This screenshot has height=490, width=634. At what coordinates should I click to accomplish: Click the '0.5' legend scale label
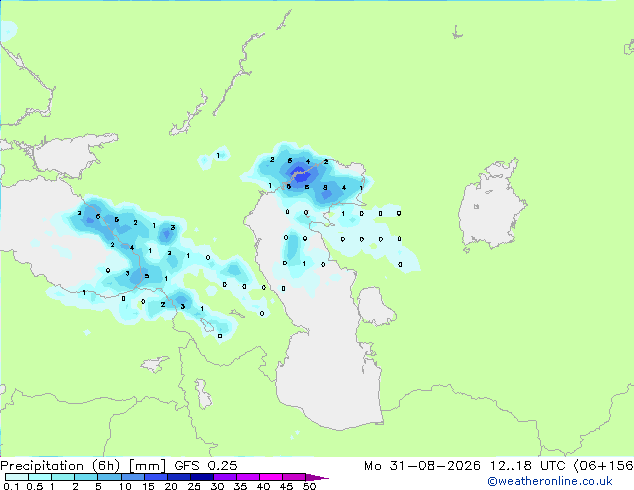point(35,486)
